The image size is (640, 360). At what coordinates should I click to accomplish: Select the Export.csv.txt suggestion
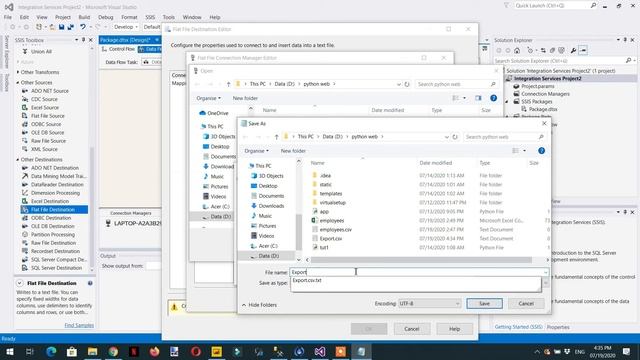pyautogui.click(x=307, y=280)
